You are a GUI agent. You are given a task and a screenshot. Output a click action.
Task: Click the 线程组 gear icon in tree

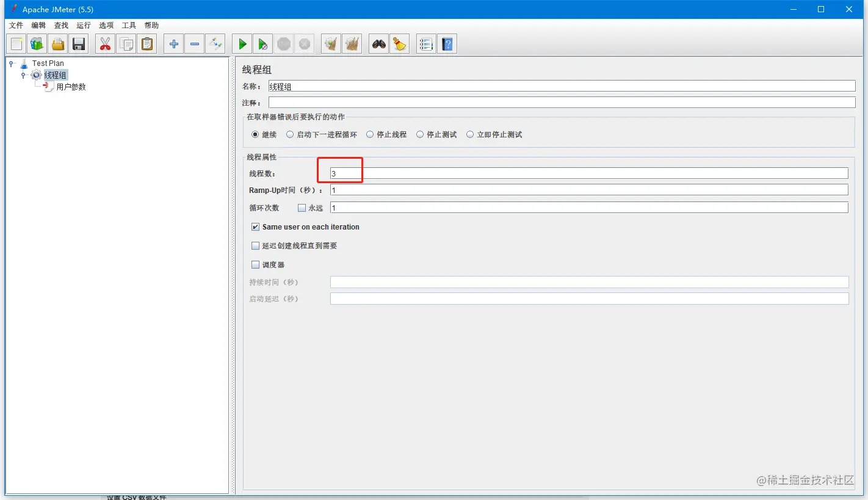37,75
